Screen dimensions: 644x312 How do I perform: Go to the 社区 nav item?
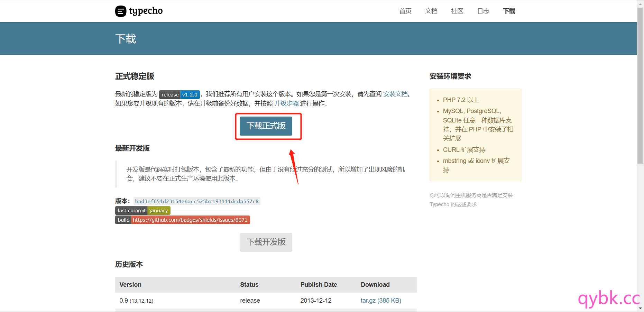click(x=457, y=11)
